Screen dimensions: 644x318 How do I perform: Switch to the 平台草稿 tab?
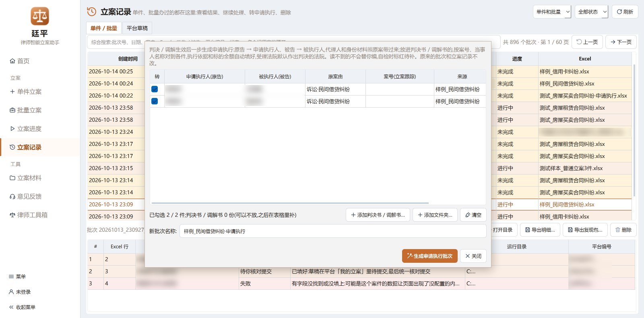tap(137, 28)
